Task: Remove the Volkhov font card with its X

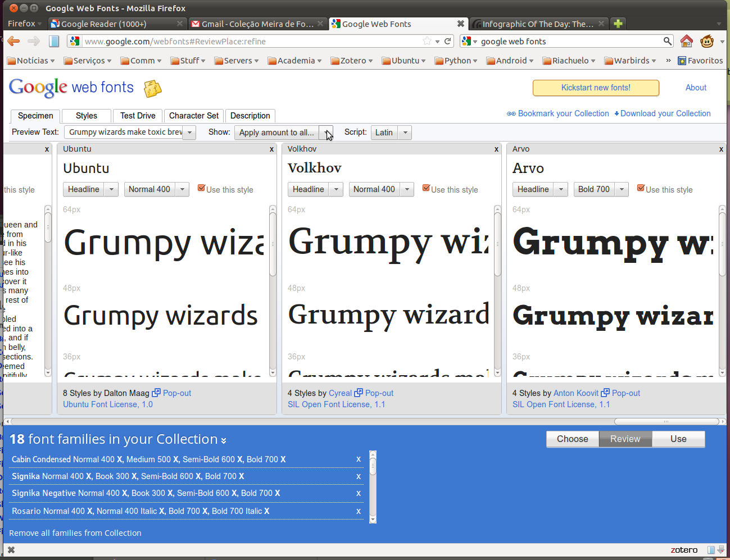Action: 496,149
